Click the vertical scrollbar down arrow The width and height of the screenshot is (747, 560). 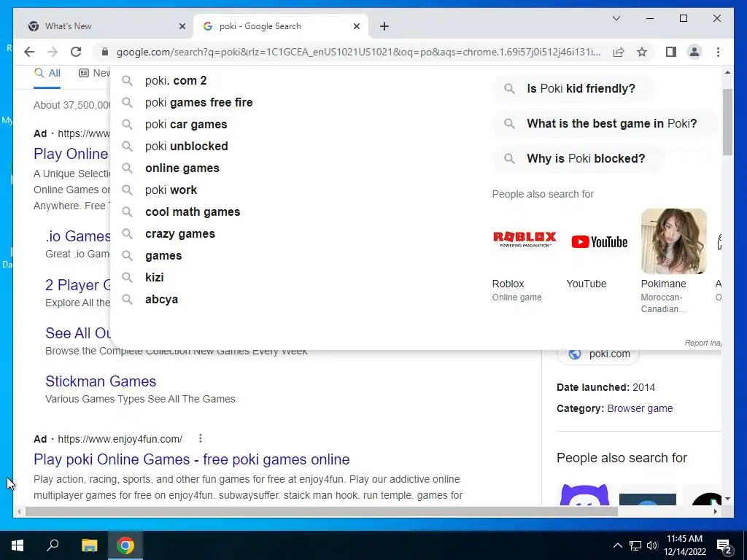(727, 499)
